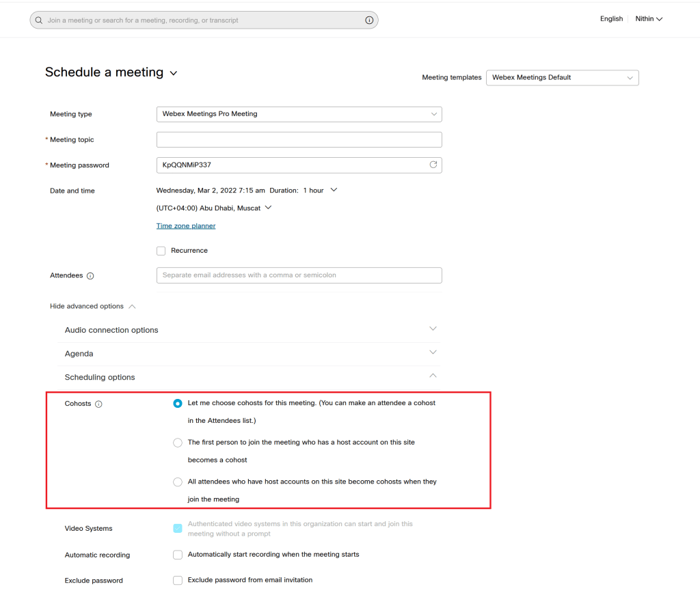This screenshot has width=700, height=595.
Task: Click the Meeting topic input field
Action: tap(299, 140)
